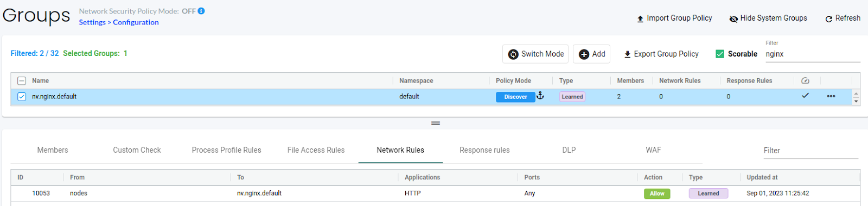Viewport: 868px width, 206px height.
Task: Click the scroll down arrow in groups table
Action: (x=856, y=101)
